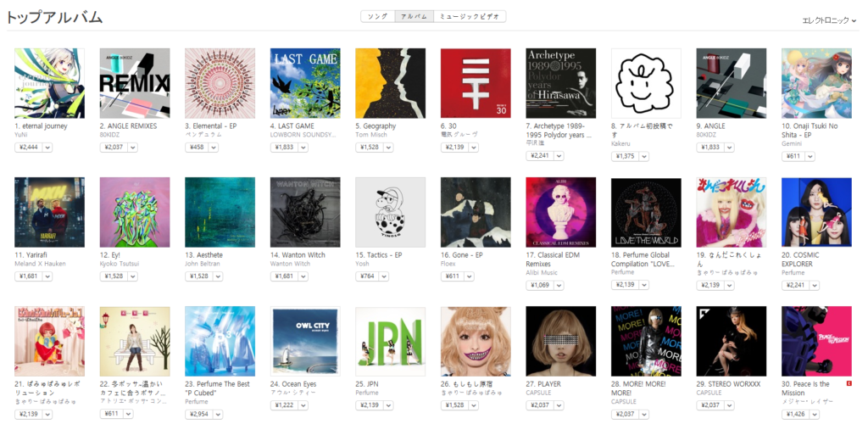Open the arrow menu beside ¥2,444 price
This screenshot has width=868, height=424.
47,148
